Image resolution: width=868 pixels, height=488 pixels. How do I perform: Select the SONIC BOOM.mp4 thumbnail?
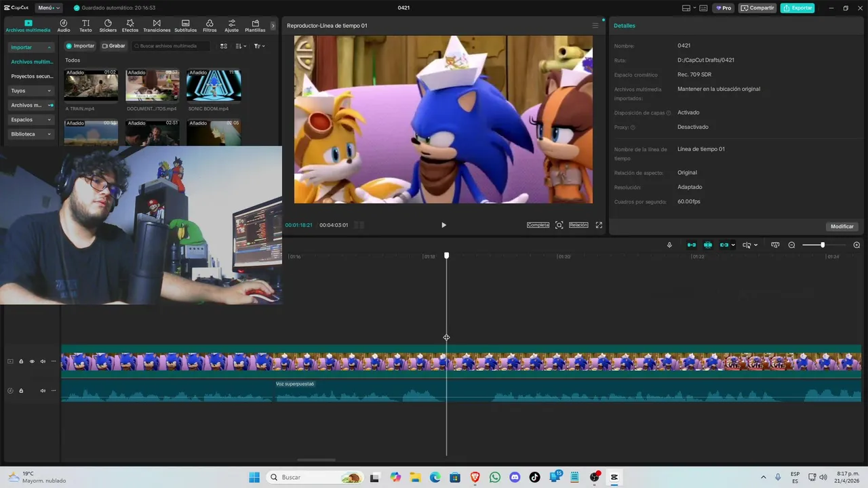[214, 85]
